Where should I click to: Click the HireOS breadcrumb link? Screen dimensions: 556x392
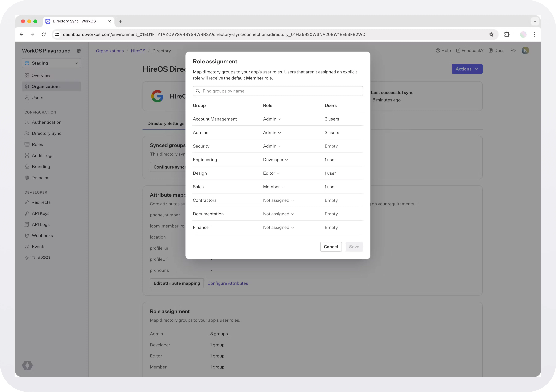coord(138,51)
